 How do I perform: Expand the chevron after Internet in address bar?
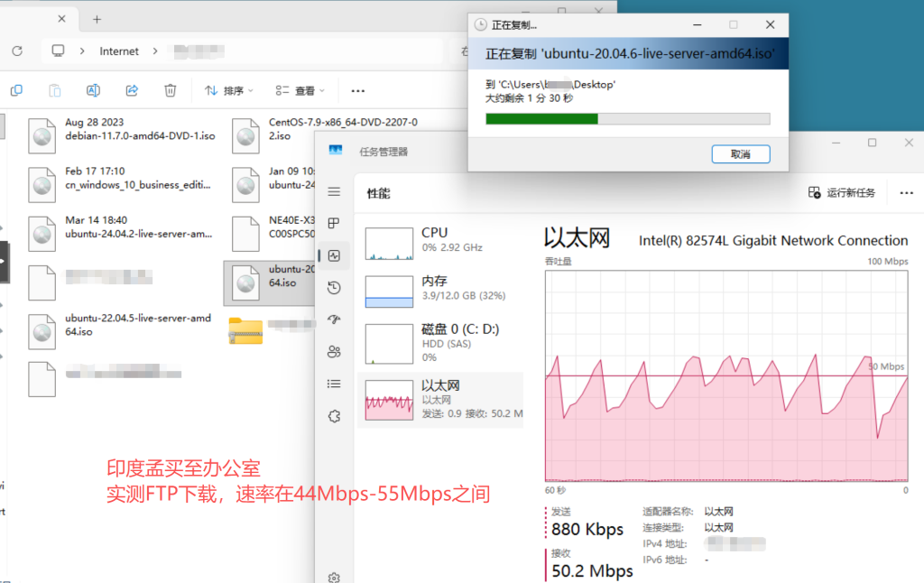pyautogui.click(x=155, y=51)
